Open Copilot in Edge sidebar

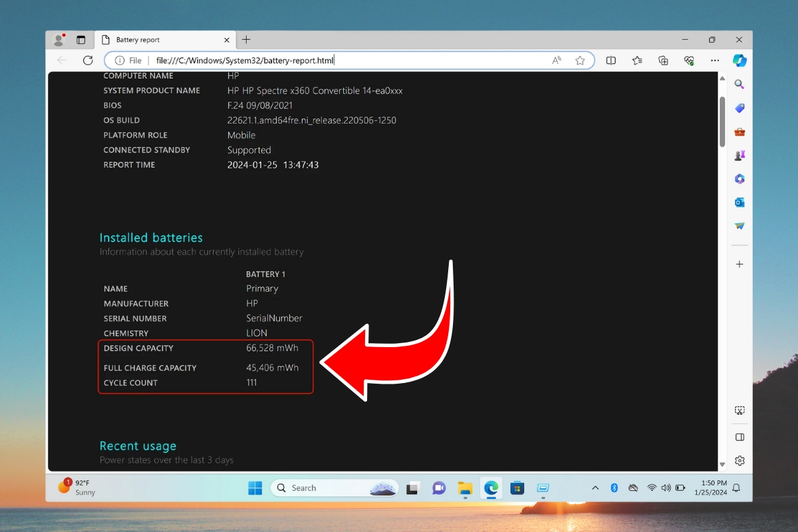pyautogui.click(x=739, y=61)
